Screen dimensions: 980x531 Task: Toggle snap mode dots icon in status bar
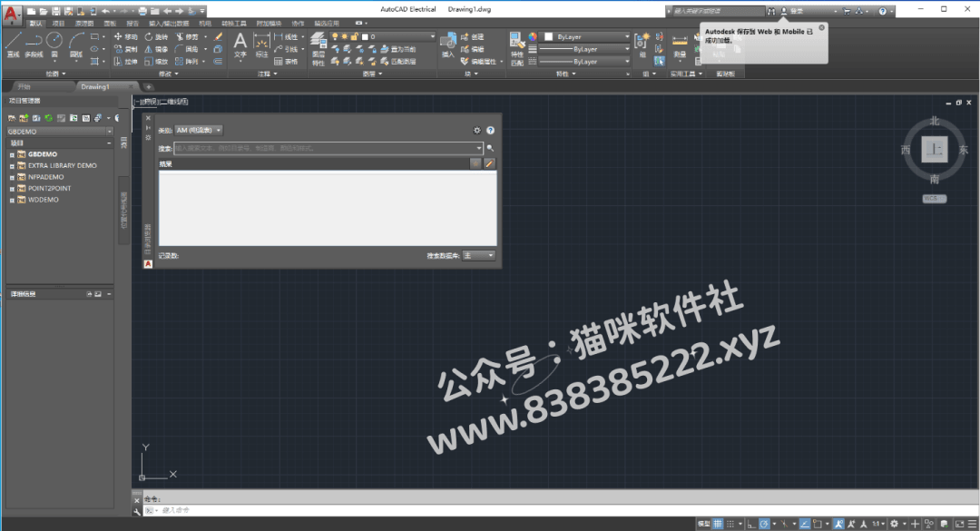[x=730, y=524]
